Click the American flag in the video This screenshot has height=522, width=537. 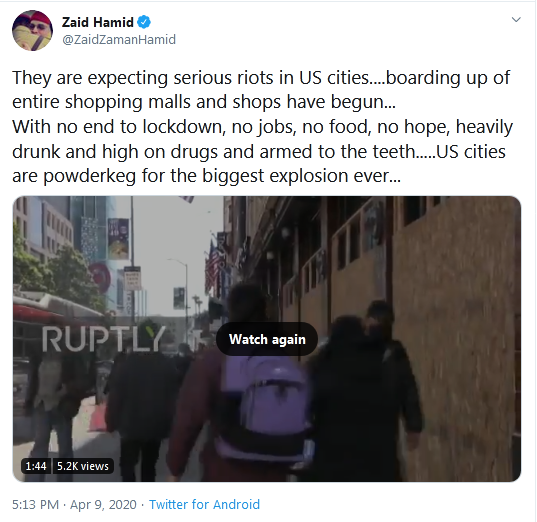pyautogui.click(x=213, y=269)
